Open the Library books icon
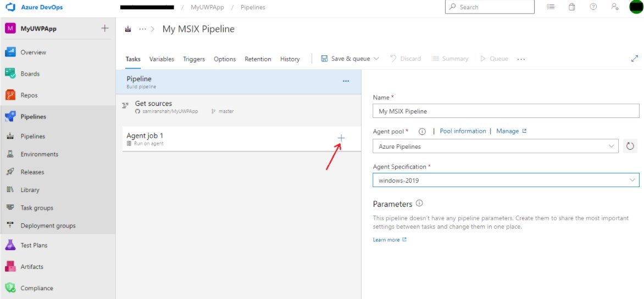644x299 pixels. 10,190
